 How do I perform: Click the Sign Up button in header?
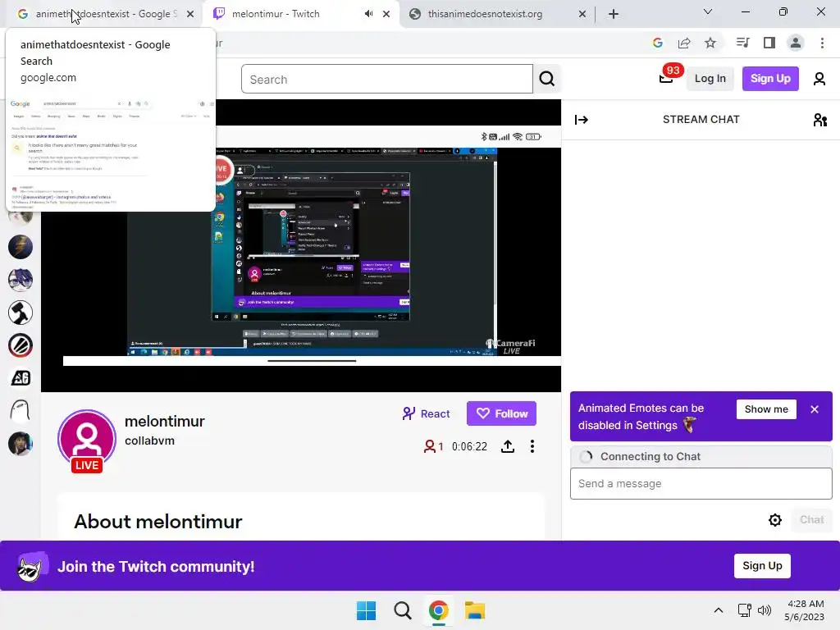point(770,79)
